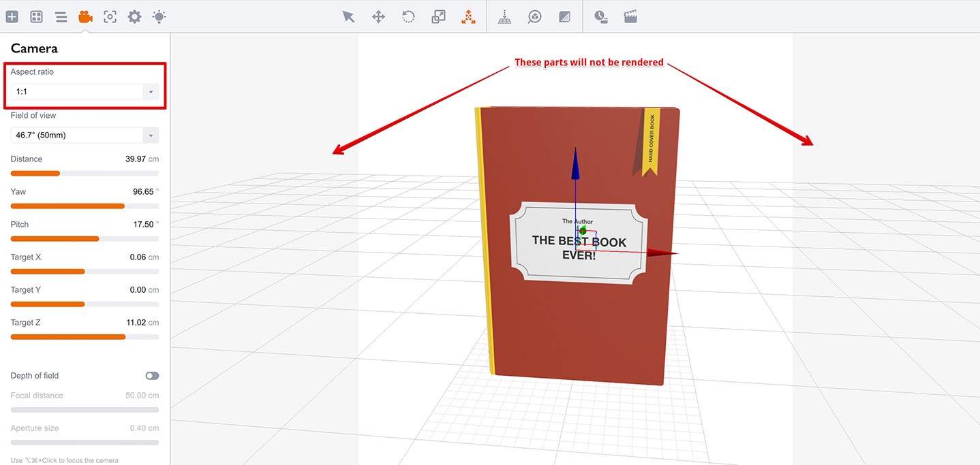Choose the rotate tool icon
This screenshot has width=980, height=465.
click(x=408, y=17)
